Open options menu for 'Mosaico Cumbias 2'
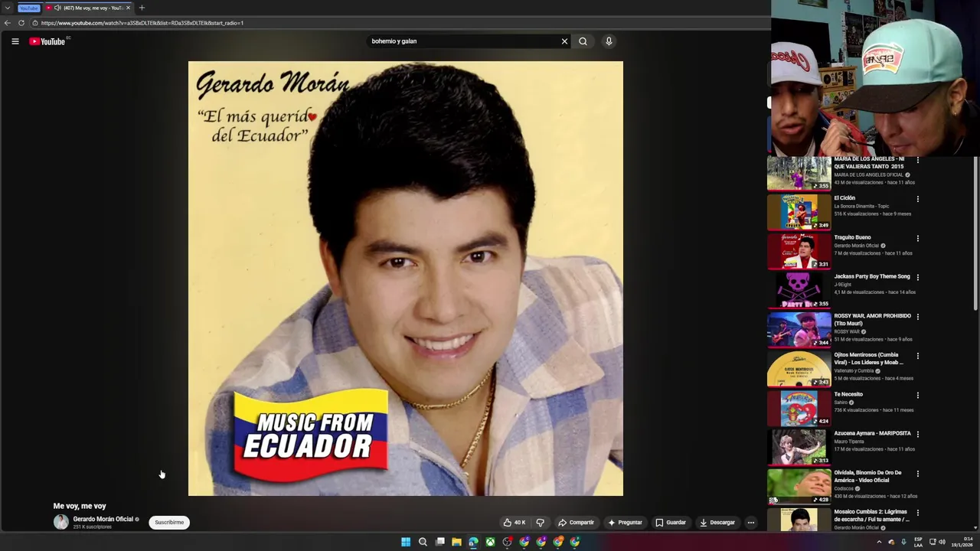Viewport: 980px width, 551px height. (x=918, y=513)
